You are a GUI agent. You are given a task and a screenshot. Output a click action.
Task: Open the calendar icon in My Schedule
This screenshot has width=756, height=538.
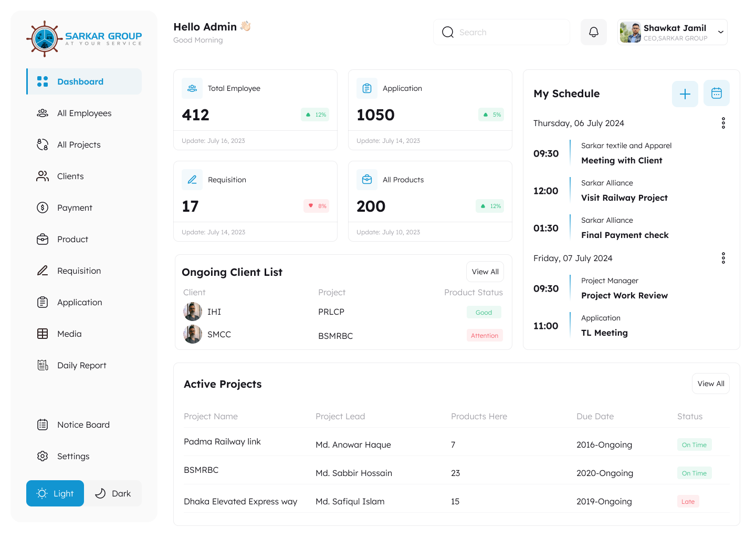tap(717, 93)
